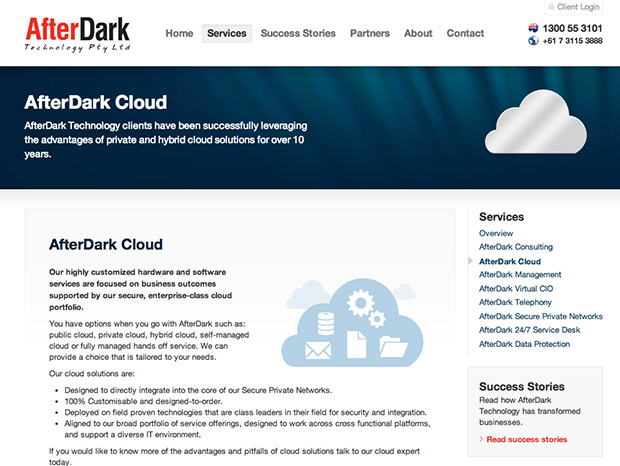Click the AfterDark Cloud banner title
The width and height of the screenshot is (620, 466).
pos(96,102)
